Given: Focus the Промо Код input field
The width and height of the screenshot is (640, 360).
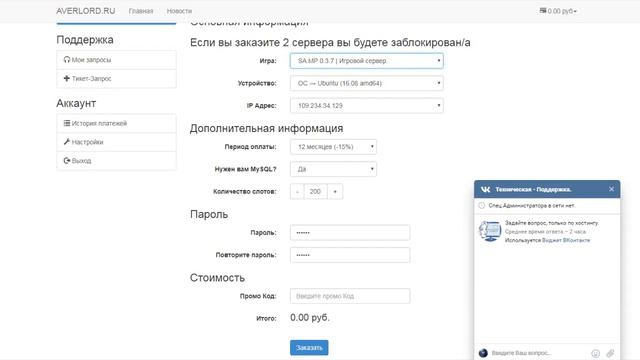Looking at the screenshot, I should click(350, 296).
